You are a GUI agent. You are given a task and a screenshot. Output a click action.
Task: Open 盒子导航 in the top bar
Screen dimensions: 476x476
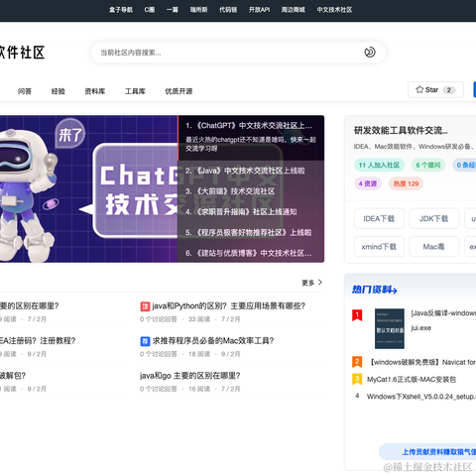(121, 10)
